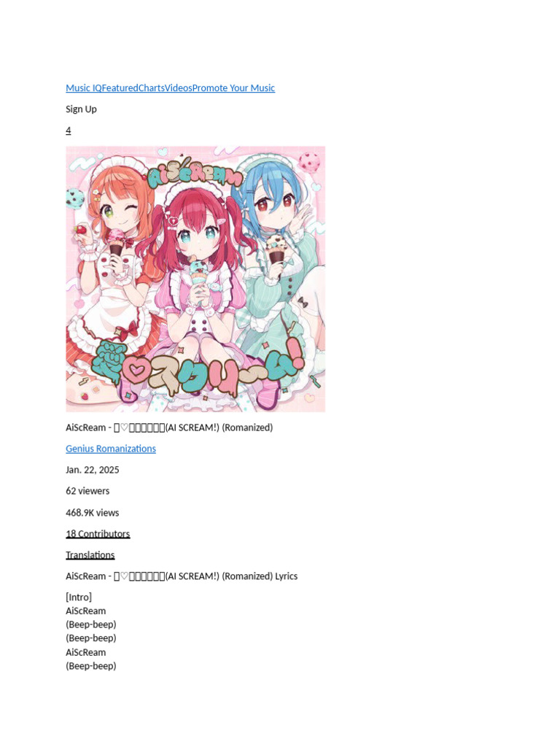Select the song title above Genius Romanizations
This screenshot has width=560, height=747.
[x=169, y=427]
